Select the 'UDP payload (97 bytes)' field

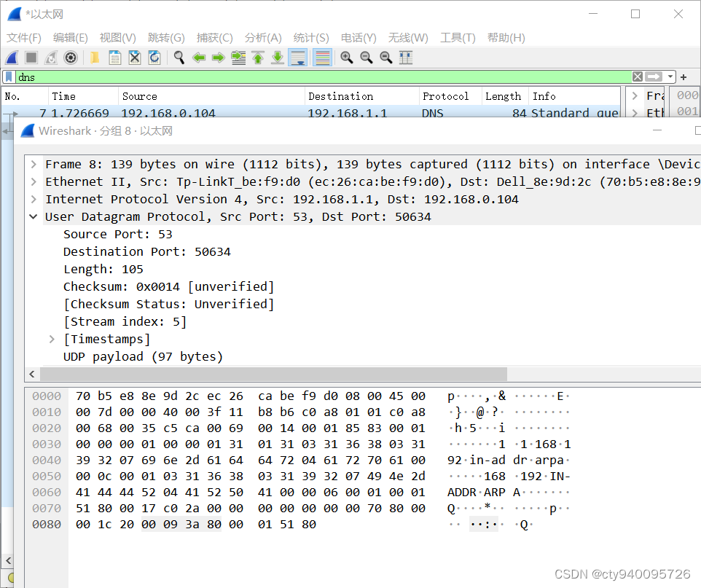143,356
